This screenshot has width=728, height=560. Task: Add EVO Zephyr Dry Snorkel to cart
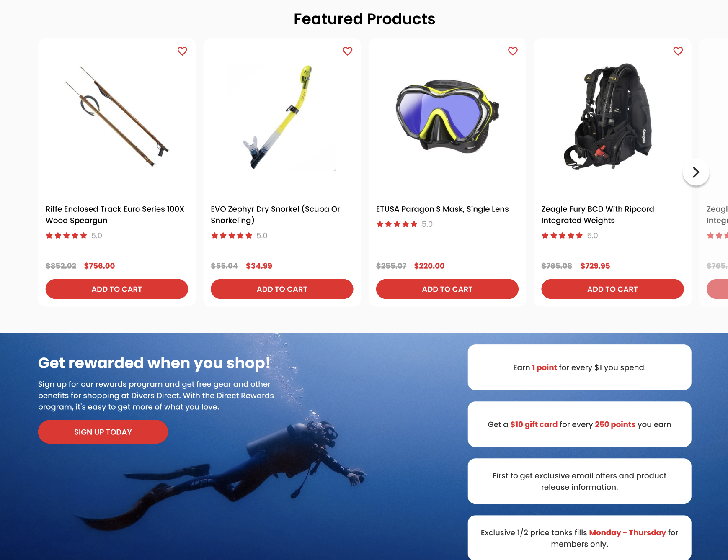282,289
